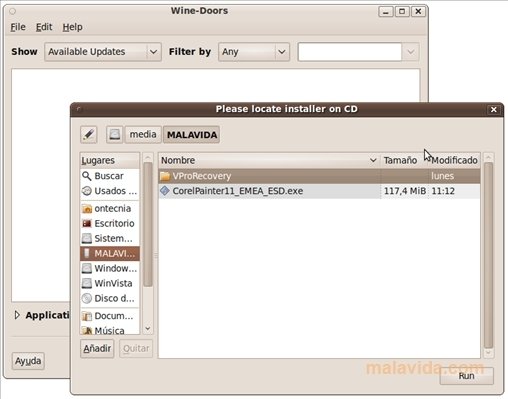Image resolution: width=508 pixels, height=399 pixels.
Task: Open Show Available Updates dropdown
Action: click(x=103, y=52)
